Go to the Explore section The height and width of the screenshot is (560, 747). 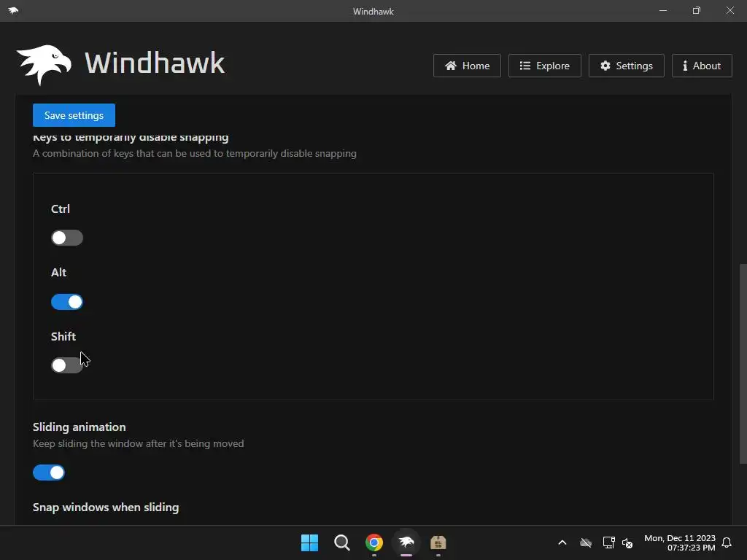544,66
